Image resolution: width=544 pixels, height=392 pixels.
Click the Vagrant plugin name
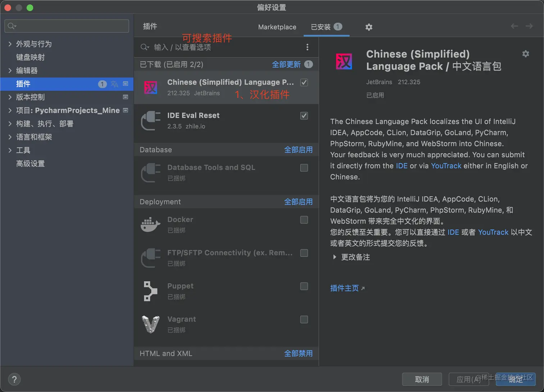(182, 319)
